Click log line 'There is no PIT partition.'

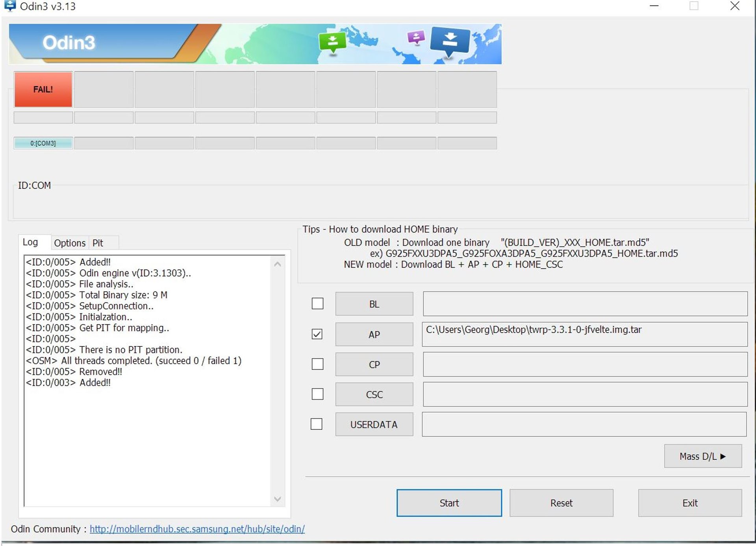tap(104, 350)
